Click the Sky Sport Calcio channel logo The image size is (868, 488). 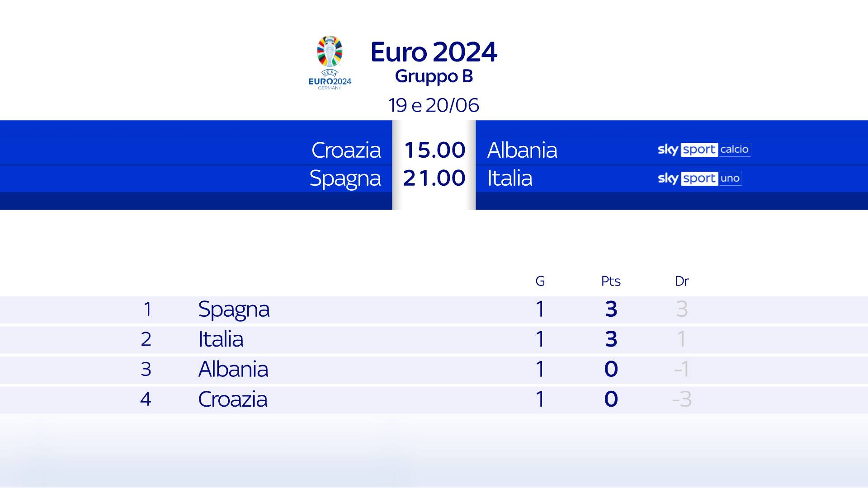click(704, 150)
